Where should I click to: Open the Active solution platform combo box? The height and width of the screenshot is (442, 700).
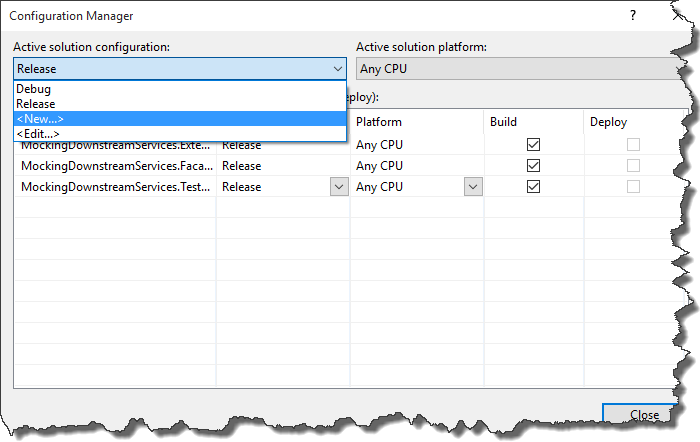[518, 69]
